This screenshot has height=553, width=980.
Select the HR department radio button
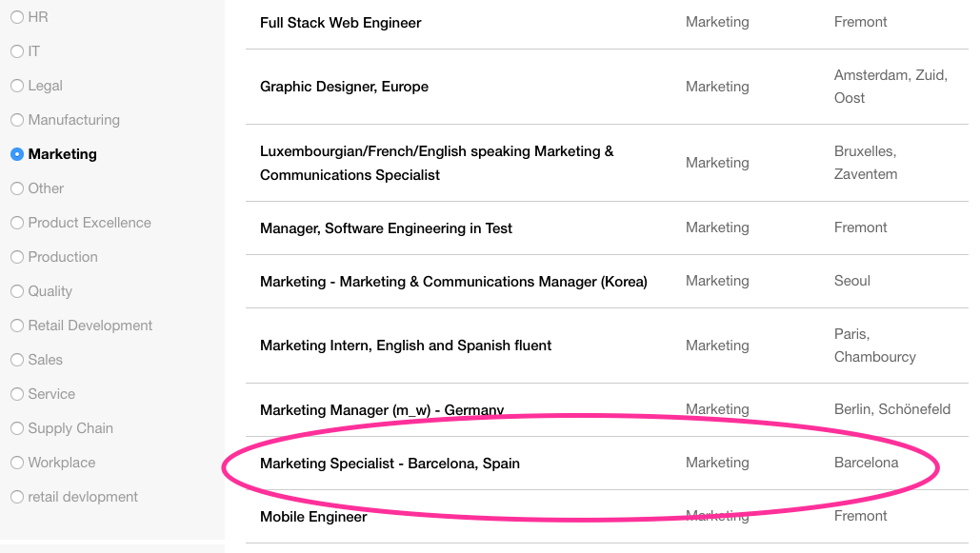17,17
